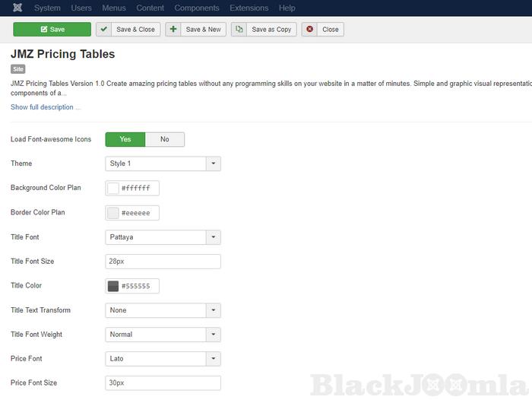Open the Components menu

[197, 8]
